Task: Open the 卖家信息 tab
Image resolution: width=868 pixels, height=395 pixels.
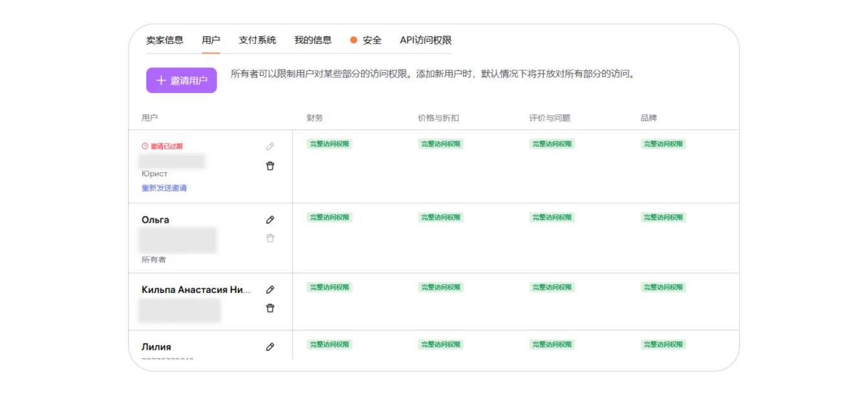Action: tap(165, 40)
